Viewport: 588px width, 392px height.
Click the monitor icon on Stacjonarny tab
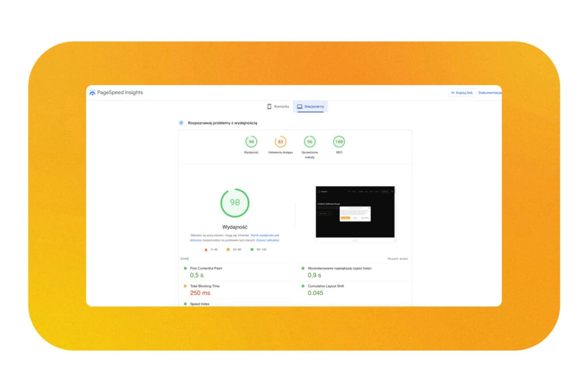click(x=300, y=106)
